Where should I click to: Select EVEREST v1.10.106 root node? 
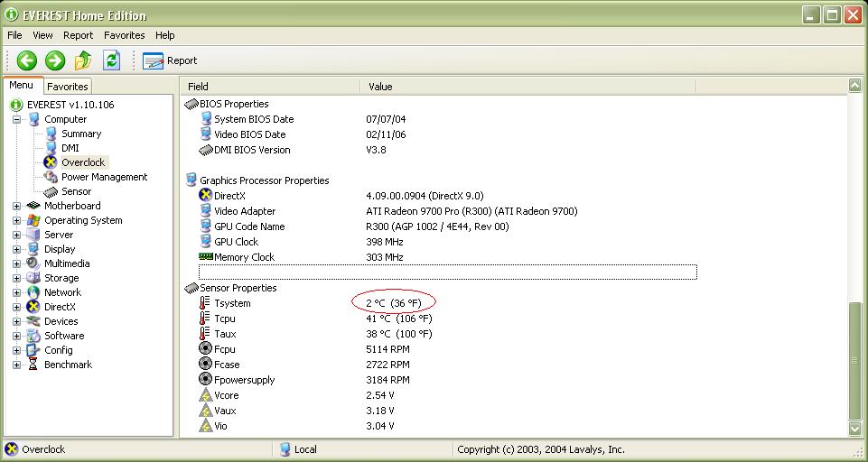(70, 105)
